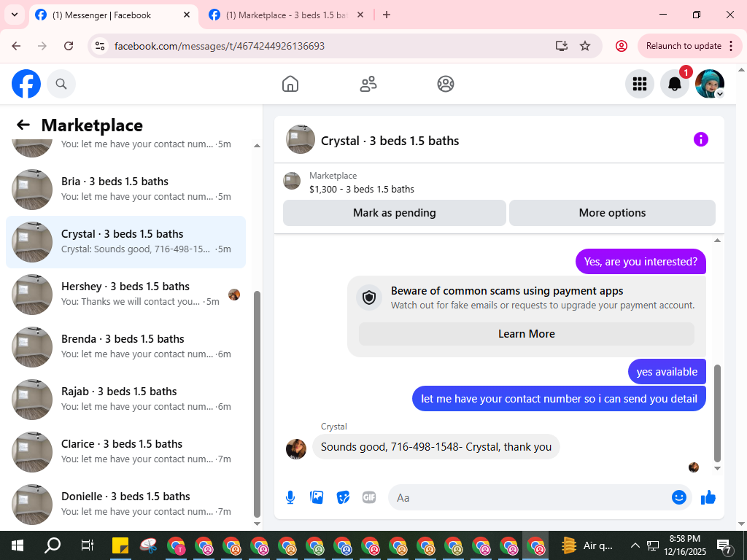
Task: Click Crystal's header profile thumbnail
Action: pos(300,139)
